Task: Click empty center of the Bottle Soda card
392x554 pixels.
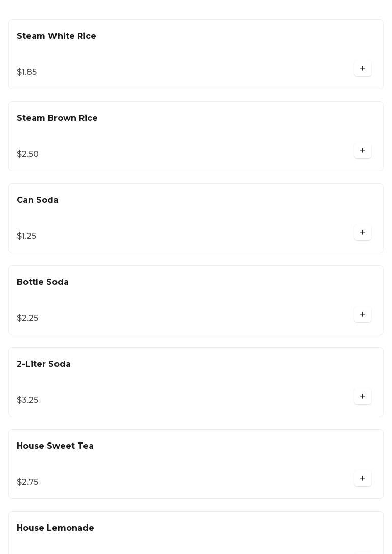Action: tap(196, 300)
